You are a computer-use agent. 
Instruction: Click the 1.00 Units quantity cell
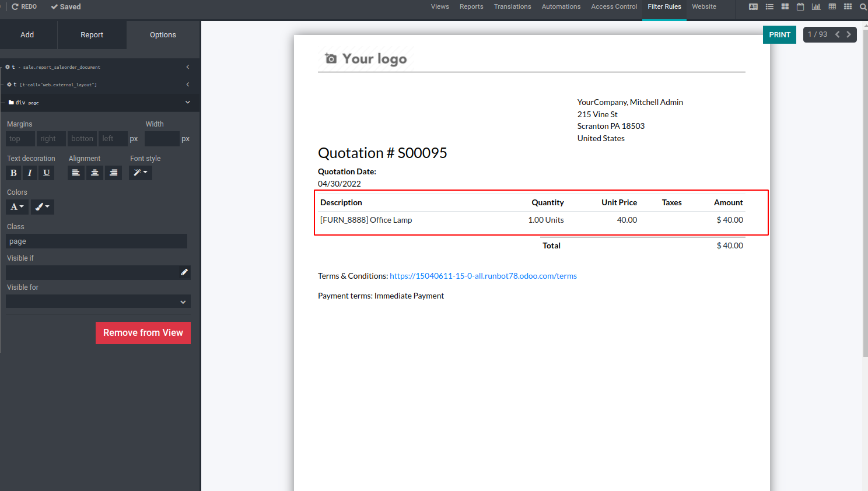(x=546, y=220)
